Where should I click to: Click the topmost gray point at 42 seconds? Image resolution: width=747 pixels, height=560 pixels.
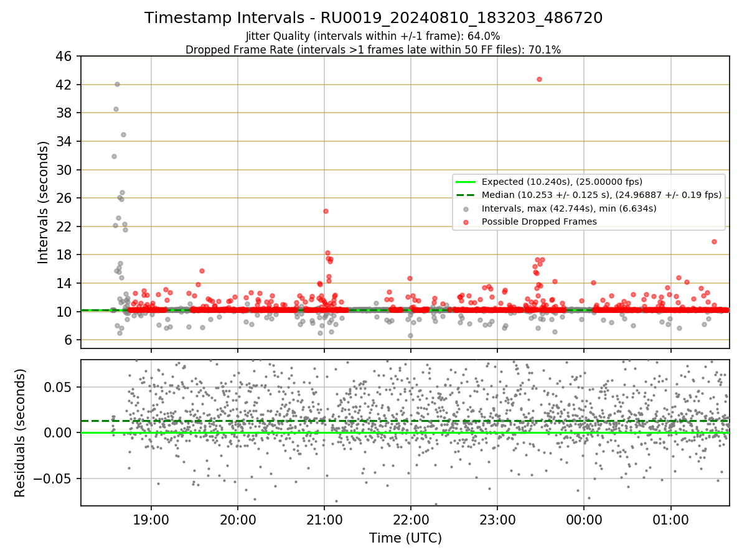[x=117, y=84]
